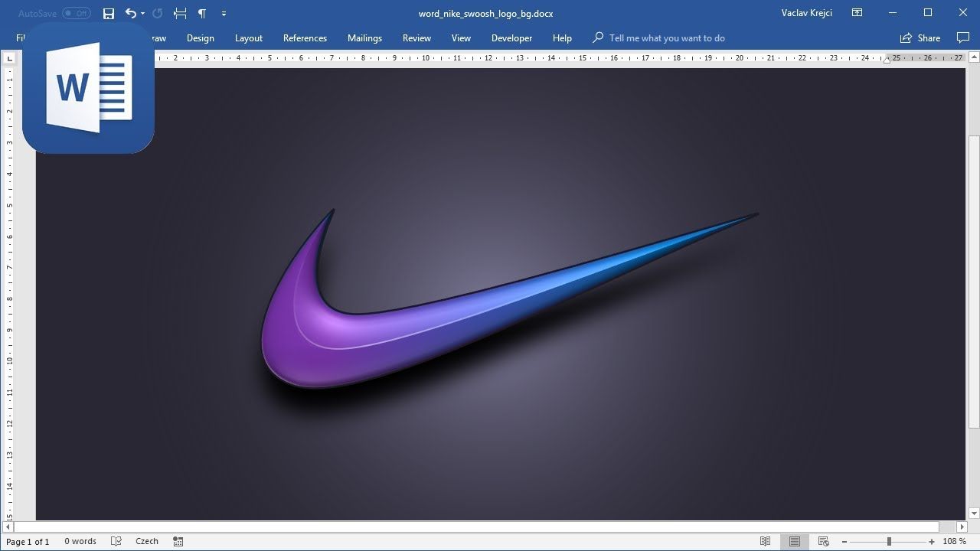This screenshot has height=551, width=980.
Task: Expand Customize Quick Access Toolbar arrow
Action: tap(224, 13)
